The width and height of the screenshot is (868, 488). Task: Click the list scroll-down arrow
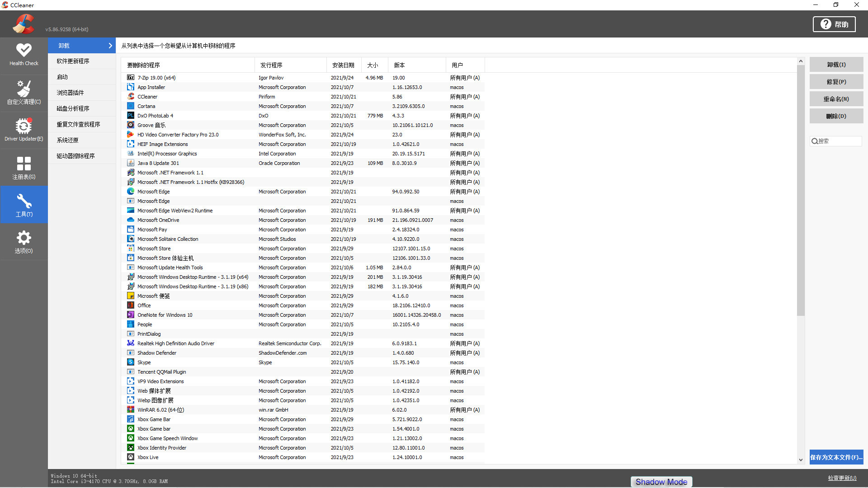click(801, 460)
